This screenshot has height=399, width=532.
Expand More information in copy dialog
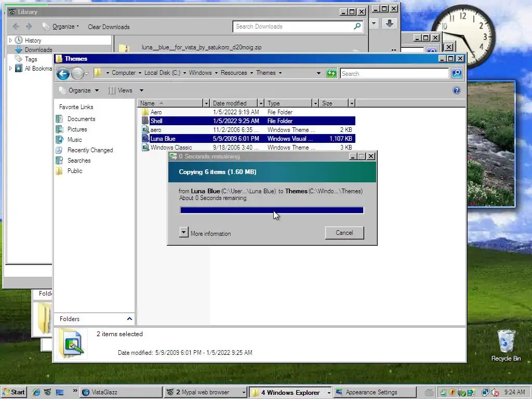[x=183, y=232]
